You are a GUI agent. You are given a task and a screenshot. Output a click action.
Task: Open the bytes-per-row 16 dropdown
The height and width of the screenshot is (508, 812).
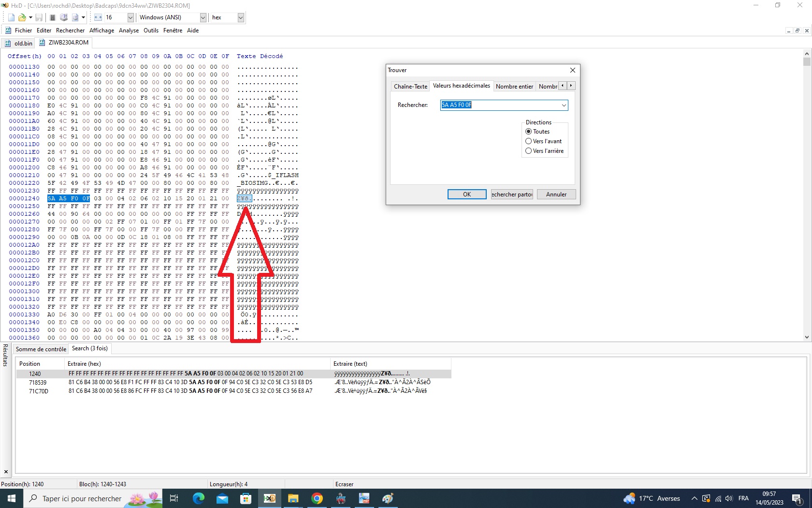[x=130, y=17]
